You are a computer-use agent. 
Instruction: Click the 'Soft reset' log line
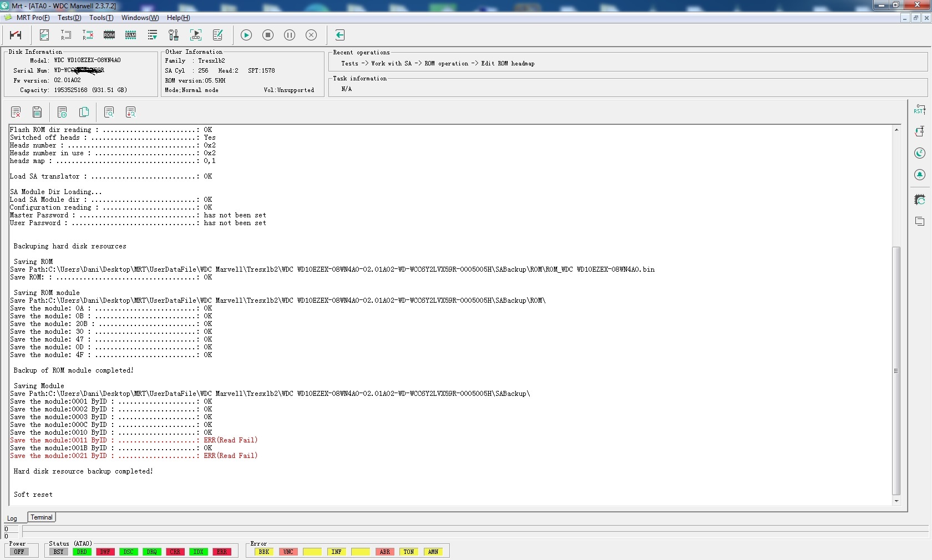tap(33, 495)
